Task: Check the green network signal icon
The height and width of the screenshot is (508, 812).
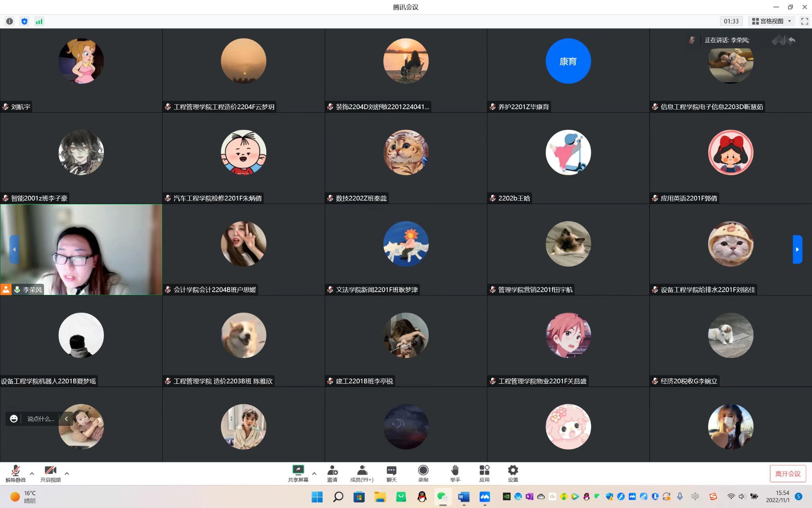Action: 39,21
